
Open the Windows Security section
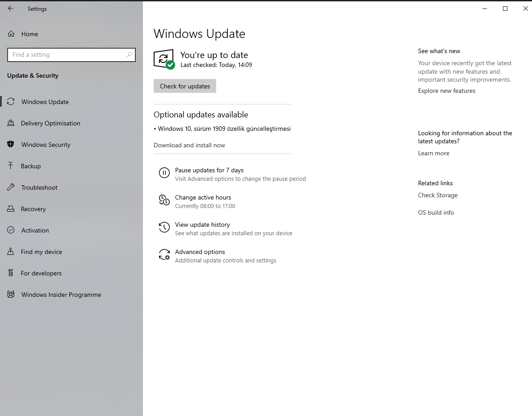pyautogui.click(x=46, y=145)
